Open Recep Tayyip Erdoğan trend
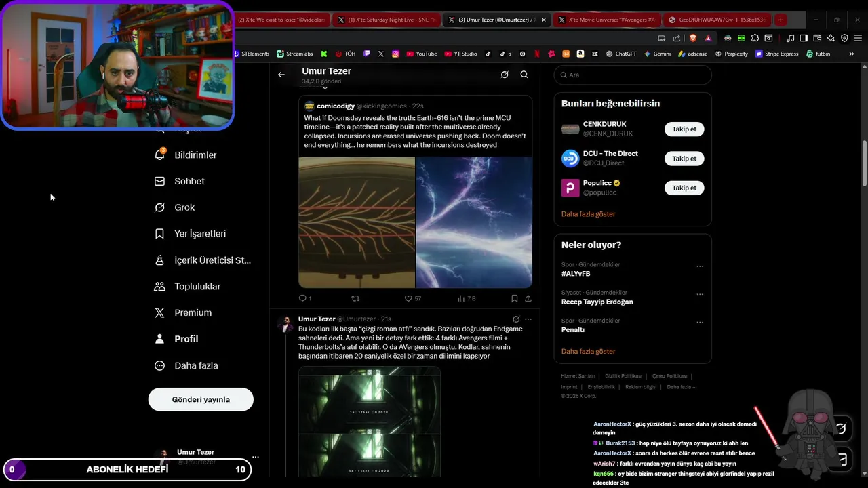Viewport: 868px width, 488px height. (597, 302)
